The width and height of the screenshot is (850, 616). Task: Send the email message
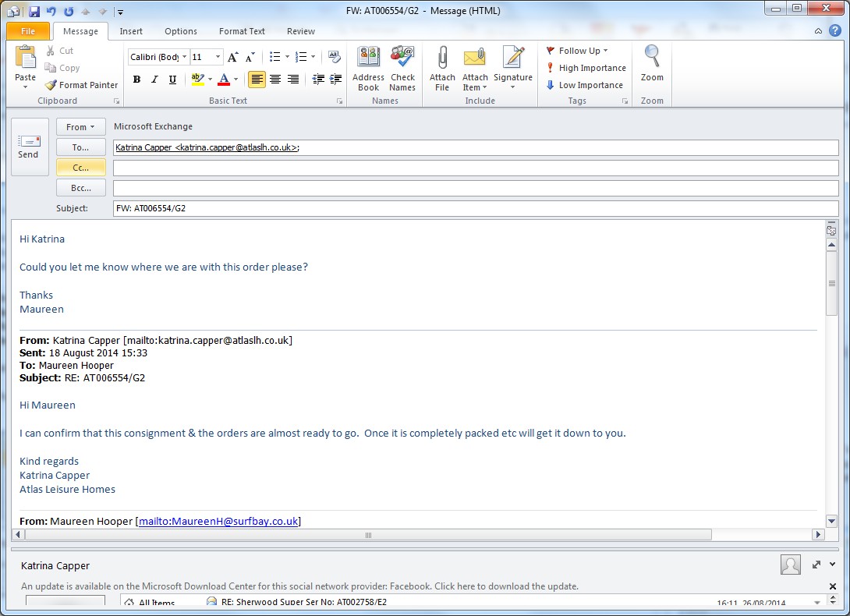[28, 146]
